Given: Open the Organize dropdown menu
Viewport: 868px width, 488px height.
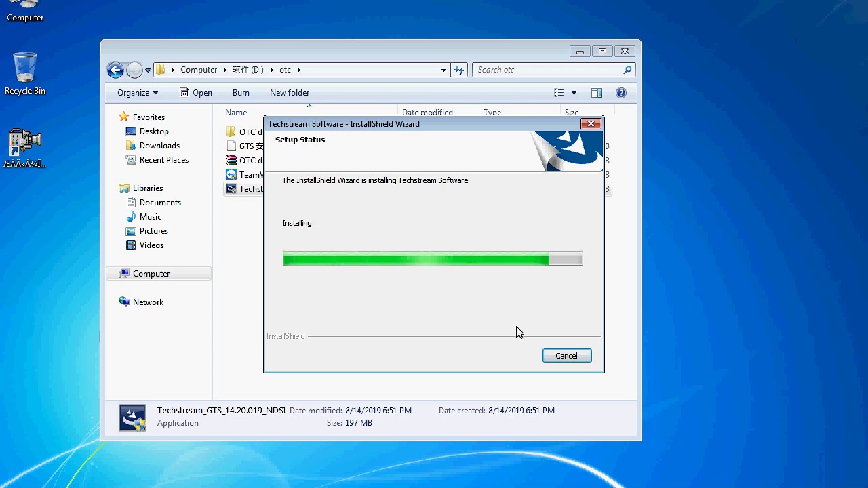Looking at the screenshot, I should (138, 93).
